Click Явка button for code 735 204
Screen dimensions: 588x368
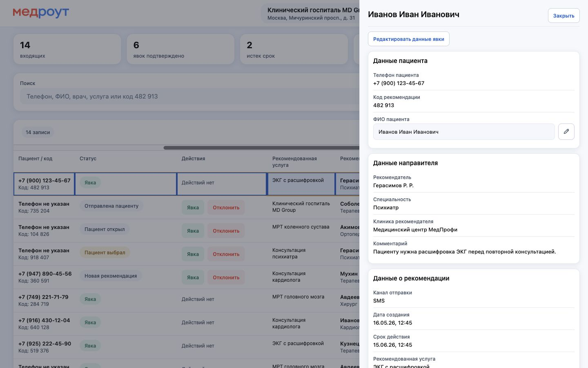coord(193,207)
